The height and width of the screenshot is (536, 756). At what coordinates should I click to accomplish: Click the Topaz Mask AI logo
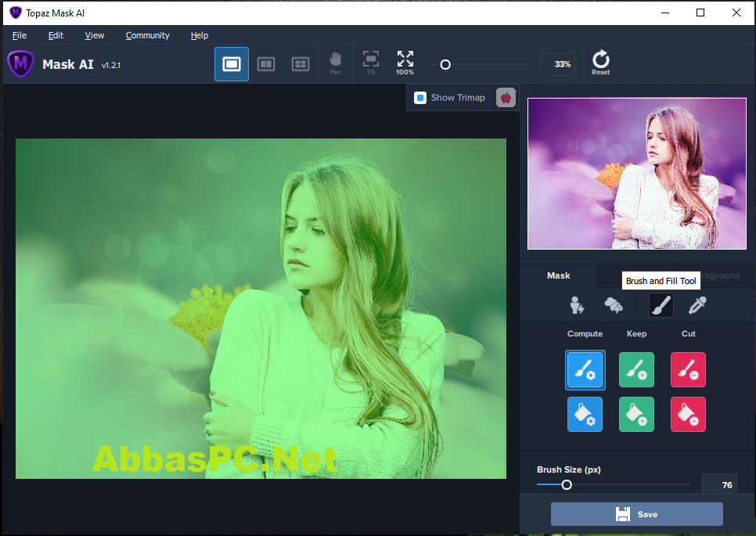20,63
